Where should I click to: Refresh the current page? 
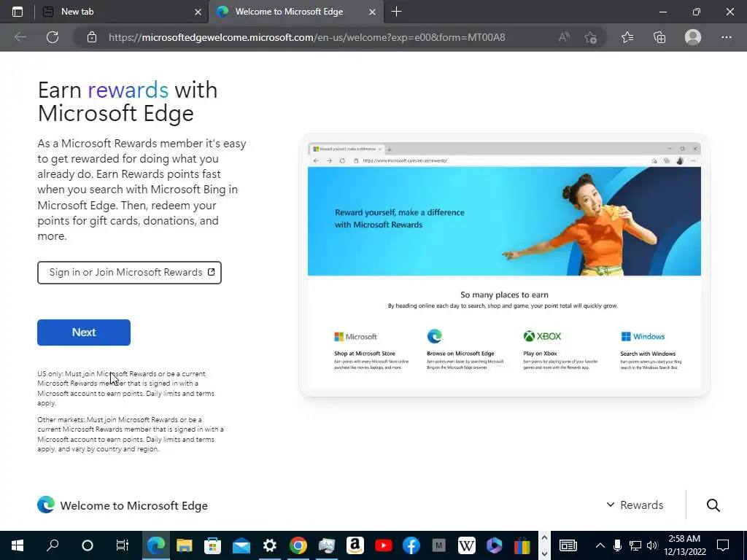[x=53, y=37]
